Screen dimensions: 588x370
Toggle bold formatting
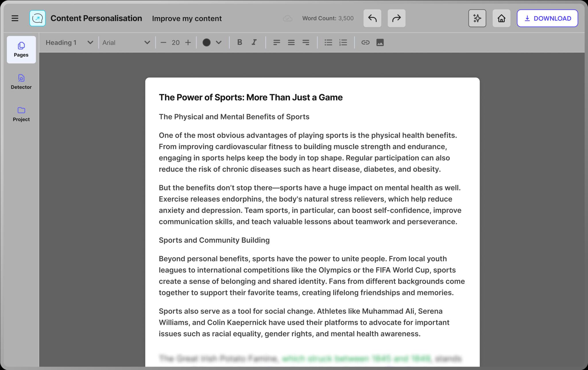[239, 42]
